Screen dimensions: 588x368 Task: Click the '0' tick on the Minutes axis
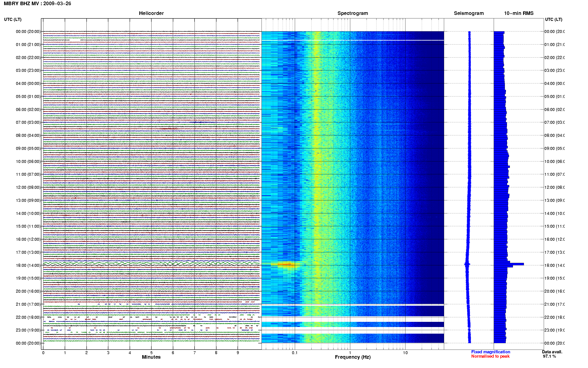[43, 353]
